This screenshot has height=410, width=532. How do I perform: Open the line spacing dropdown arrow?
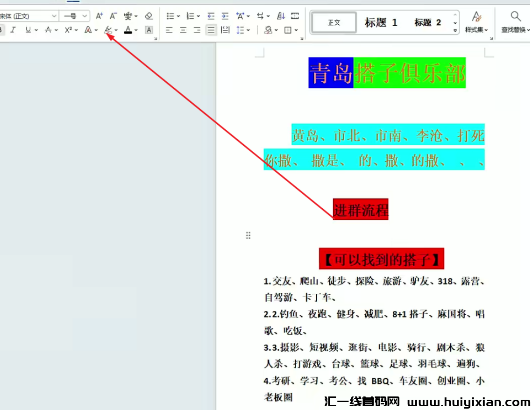click(248, 30)
